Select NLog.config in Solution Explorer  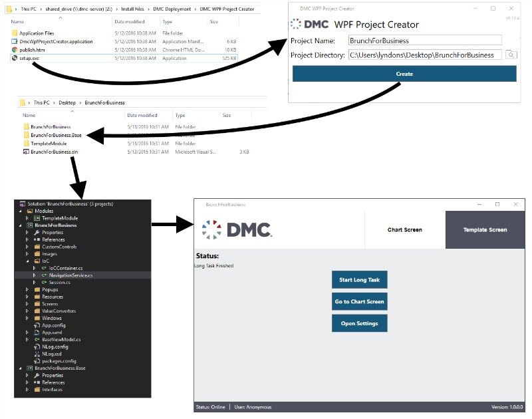pyautogui.click(x=55, y=347)
